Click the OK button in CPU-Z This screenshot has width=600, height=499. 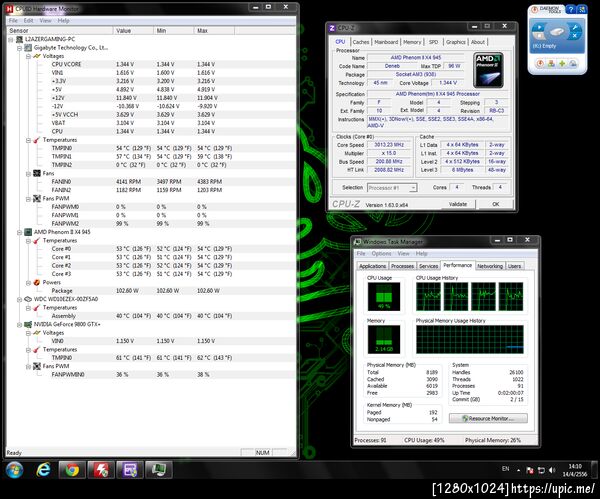point(496,204)
